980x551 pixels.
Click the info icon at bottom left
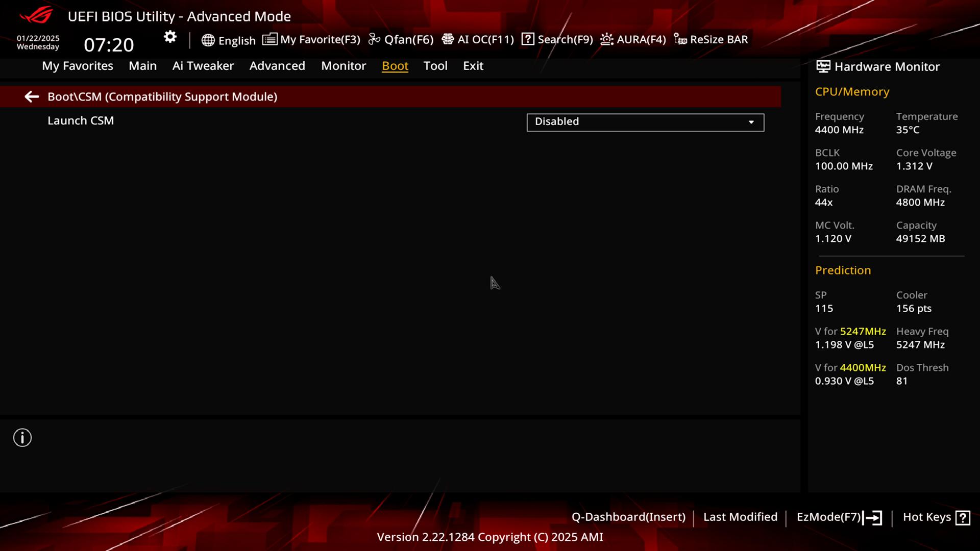click(x=22, y=437)
